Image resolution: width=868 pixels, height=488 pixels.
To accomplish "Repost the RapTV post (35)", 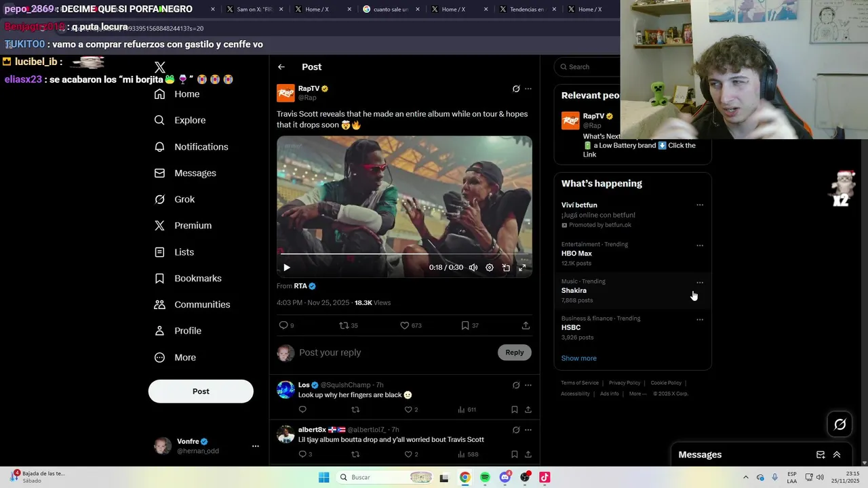I will coord(349,325).
